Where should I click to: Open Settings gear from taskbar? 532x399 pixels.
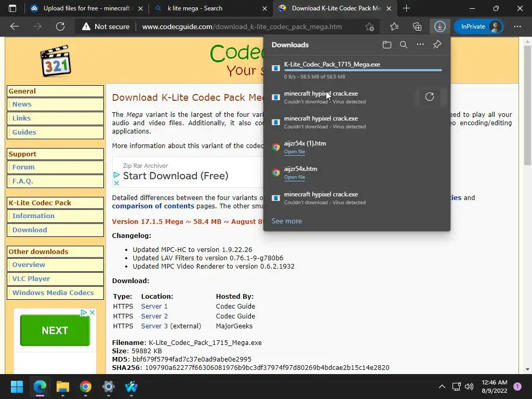coord(109,387)
